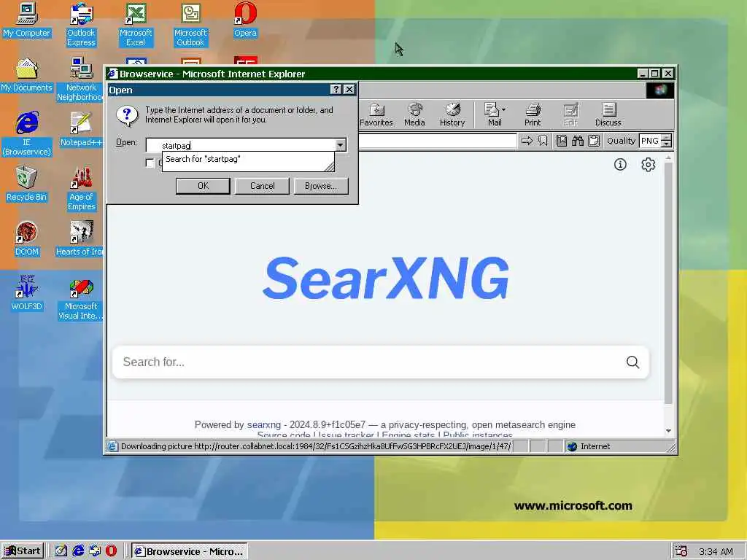Click the Browservice taskbar button
Viewport: 747px width, 560px height.
tap(189, 551)
